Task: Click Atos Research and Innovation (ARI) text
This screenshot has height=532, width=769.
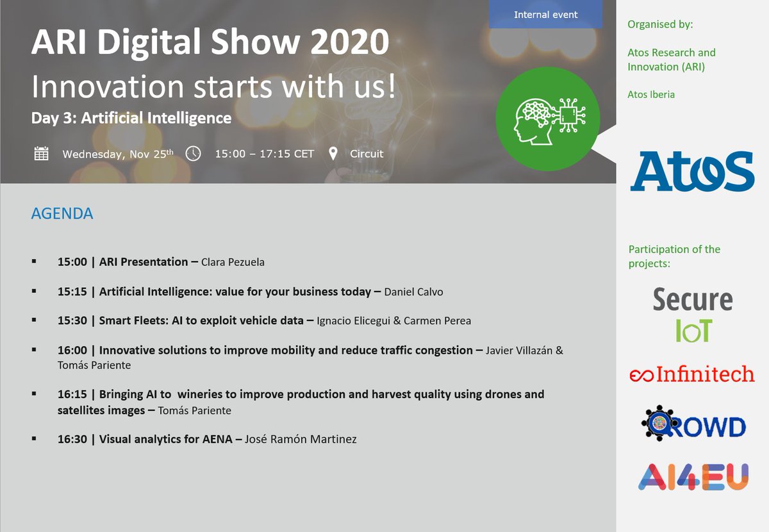Action: 672,60
